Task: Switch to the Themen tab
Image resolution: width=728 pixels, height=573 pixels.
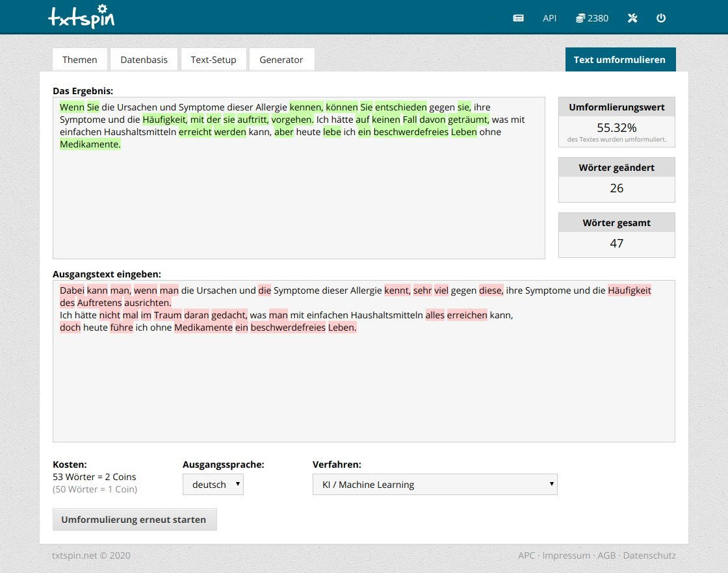Action: (x=79, y=59)
